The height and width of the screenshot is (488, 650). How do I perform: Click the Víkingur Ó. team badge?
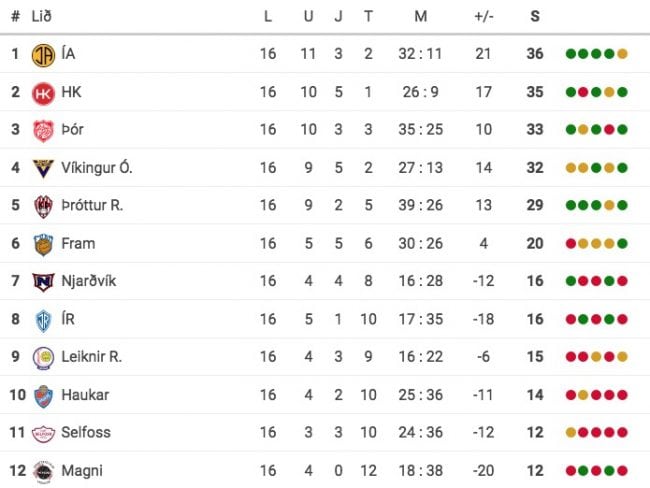click(x=43, y=168)
